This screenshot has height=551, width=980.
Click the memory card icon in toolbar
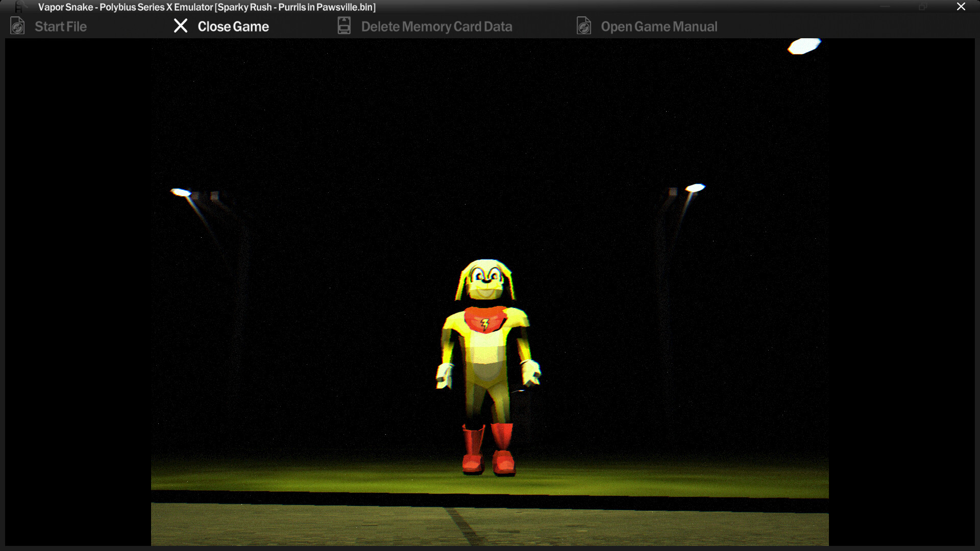(x=344, y=26)
